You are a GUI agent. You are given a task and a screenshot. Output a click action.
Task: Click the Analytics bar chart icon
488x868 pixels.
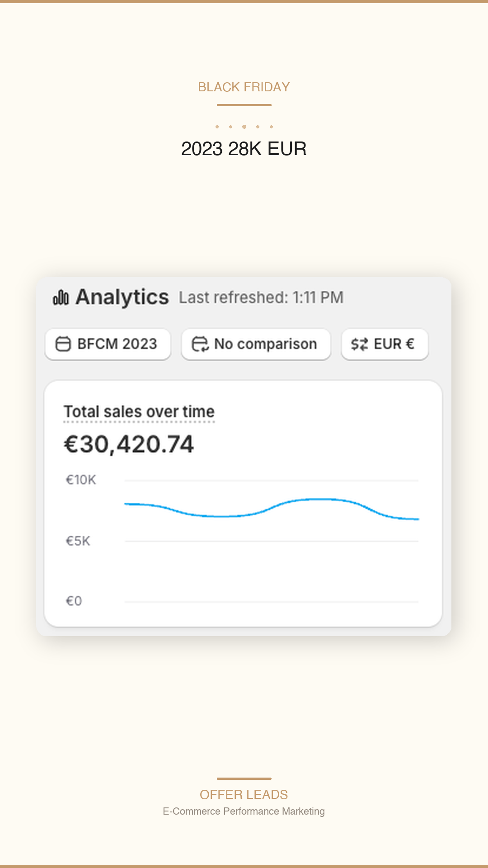(61, 297)
